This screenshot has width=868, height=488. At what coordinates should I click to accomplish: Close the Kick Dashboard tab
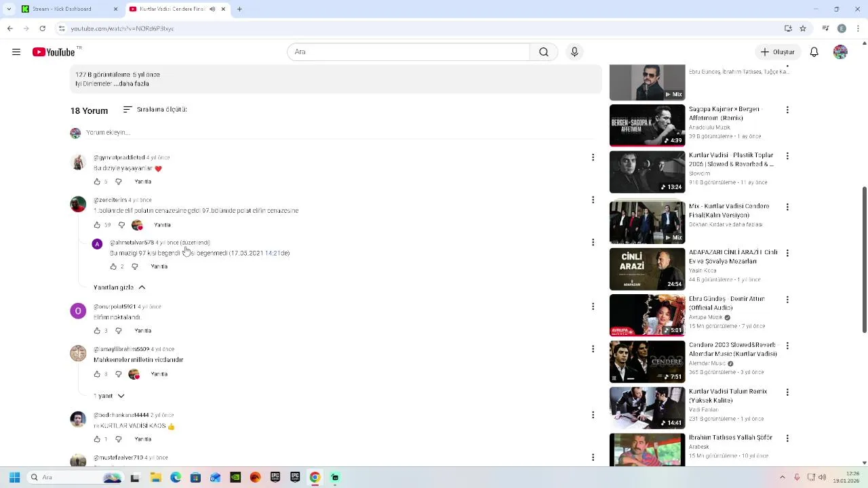pyautogui.click(x=115, y=9)
